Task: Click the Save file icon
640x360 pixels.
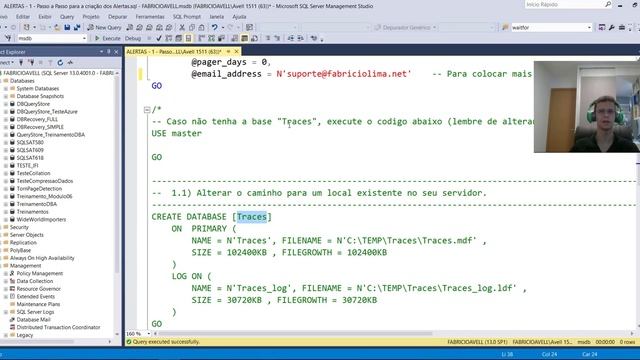Action: tap(67, 27)
